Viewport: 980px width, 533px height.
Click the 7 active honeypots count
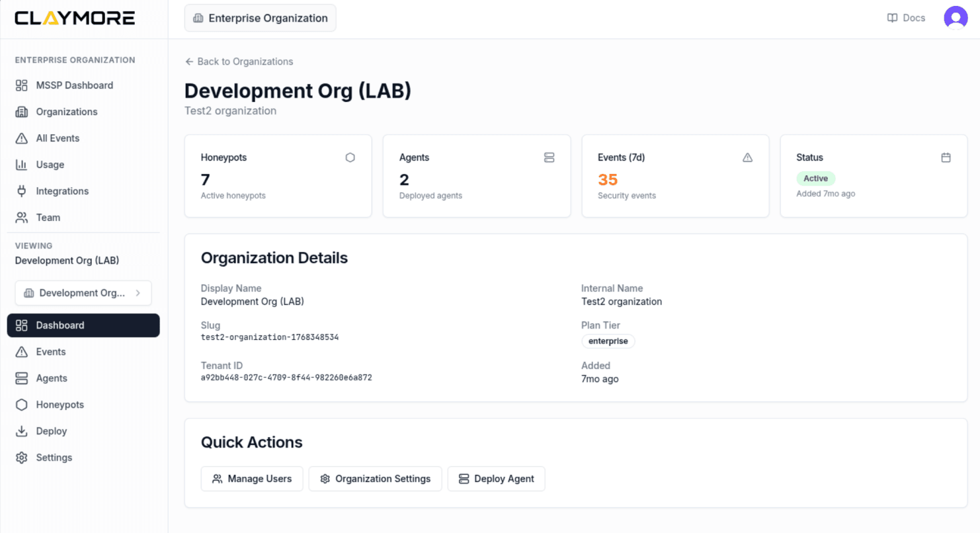tap(206, 180)
